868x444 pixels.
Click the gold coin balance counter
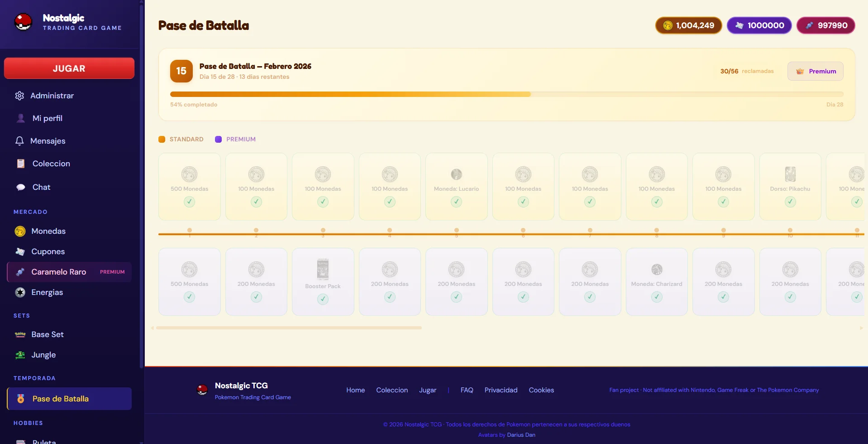pyautogui.click(x=688, y=25)
